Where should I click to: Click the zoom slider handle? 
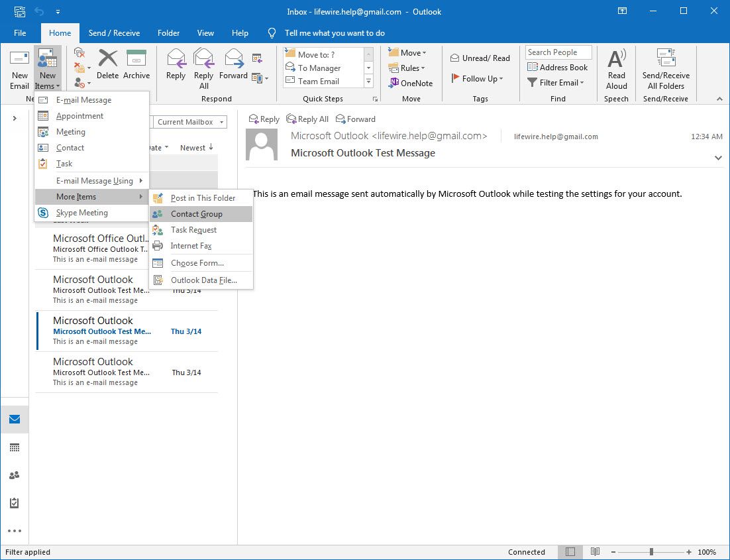pos(651,551)
